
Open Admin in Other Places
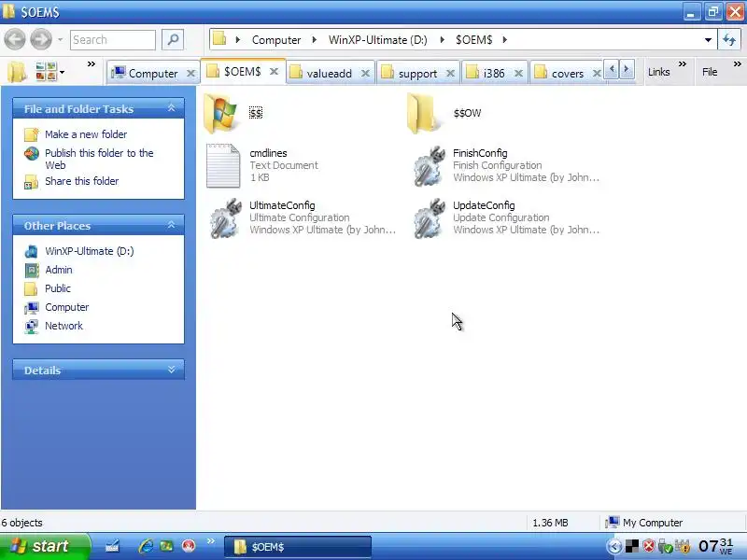pos(59,270)
